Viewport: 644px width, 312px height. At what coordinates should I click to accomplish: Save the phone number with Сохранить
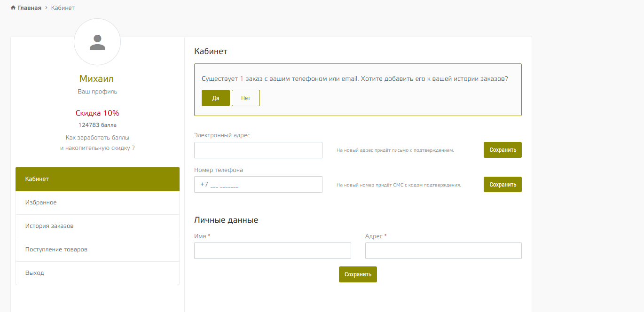pos(503,185)
